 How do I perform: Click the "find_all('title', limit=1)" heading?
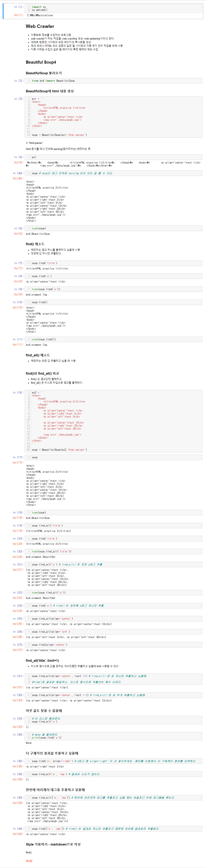(x=42, y=661)
